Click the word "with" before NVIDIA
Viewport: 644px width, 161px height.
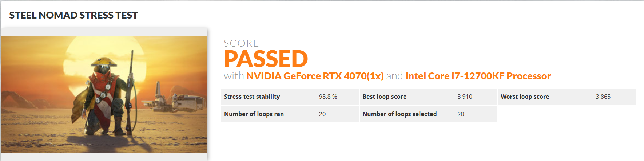[234, 76]
